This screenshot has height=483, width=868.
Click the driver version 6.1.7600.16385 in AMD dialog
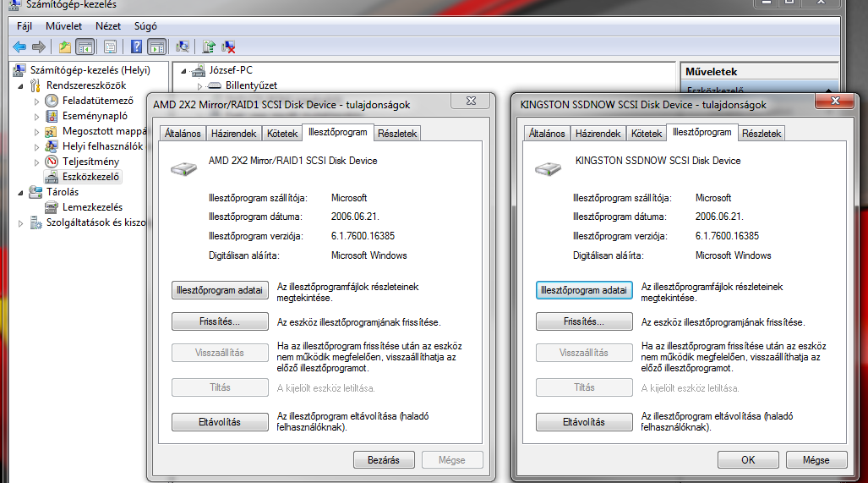[363, 236]
